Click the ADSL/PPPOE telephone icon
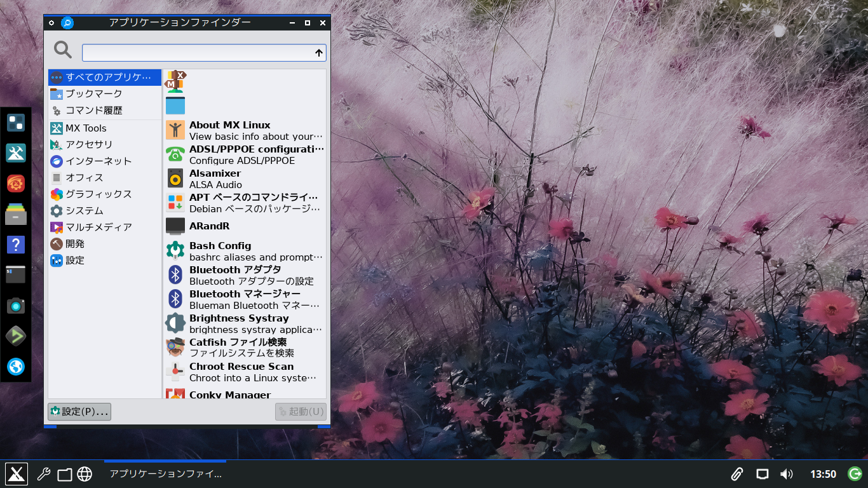868x488 pixels. pos(175,154)
